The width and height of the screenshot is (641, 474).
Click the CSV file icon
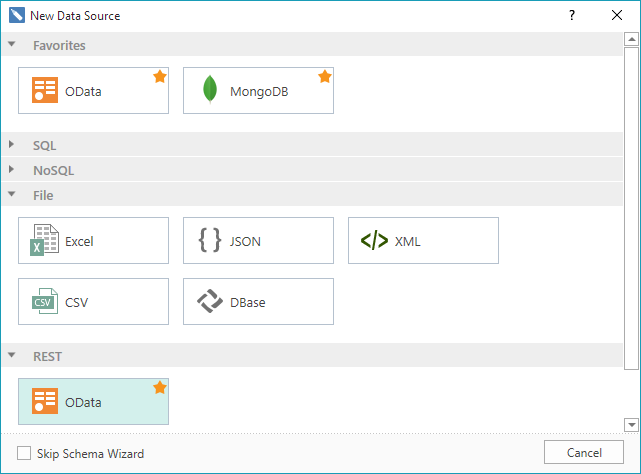tap(45, 301)
